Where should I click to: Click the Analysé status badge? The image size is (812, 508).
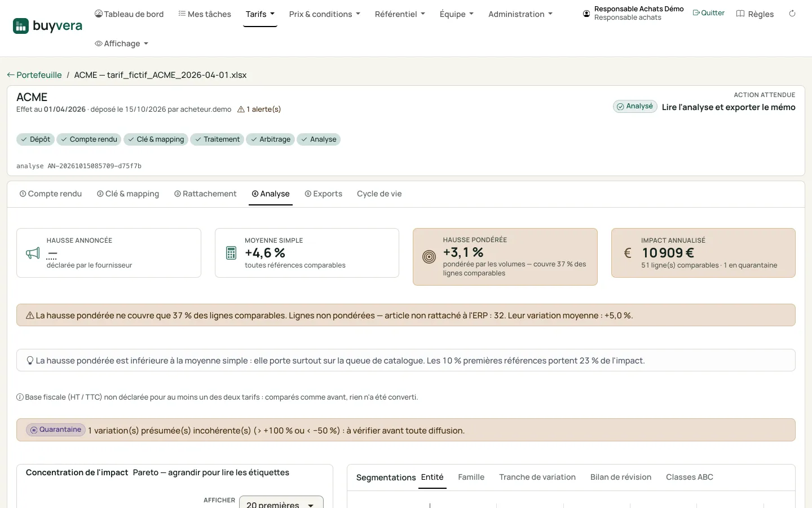(x=635, y=106)
